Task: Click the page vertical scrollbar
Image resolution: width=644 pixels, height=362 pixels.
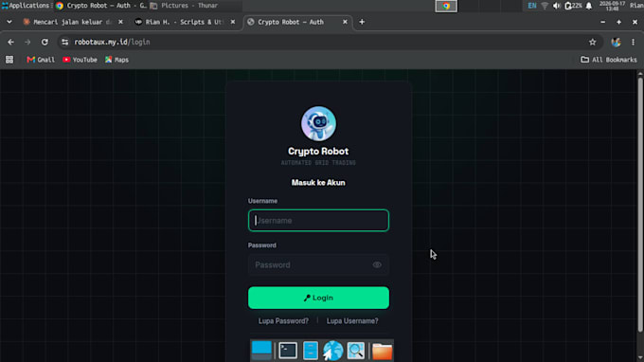Action: (640, 204)
